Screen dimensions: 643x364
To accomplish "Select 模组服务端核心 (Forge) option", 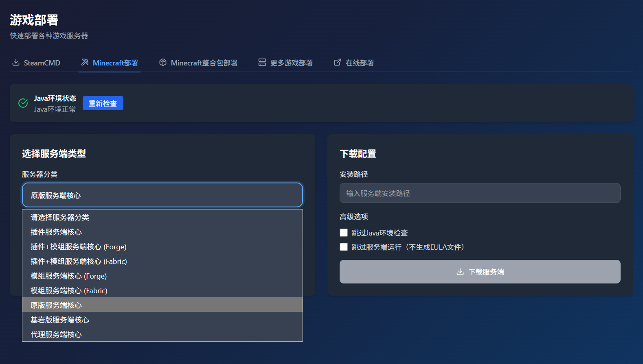I will coord(162,276).
